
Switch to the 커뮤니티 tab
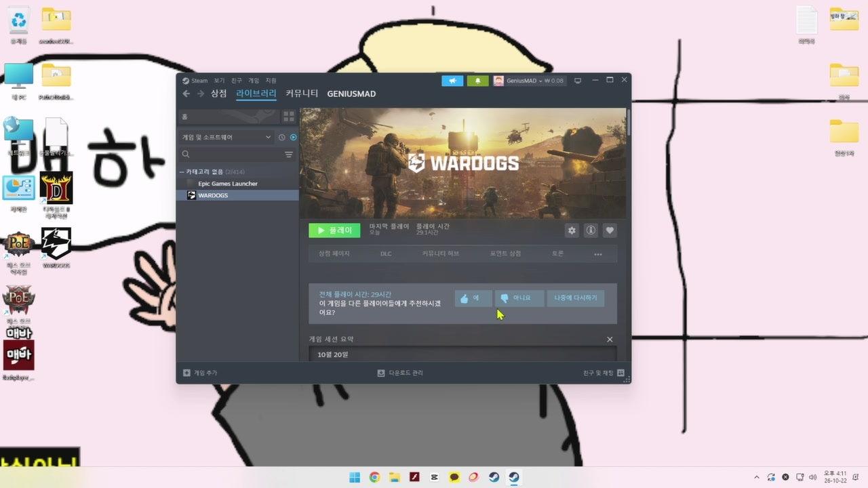[x=302, y=94]
